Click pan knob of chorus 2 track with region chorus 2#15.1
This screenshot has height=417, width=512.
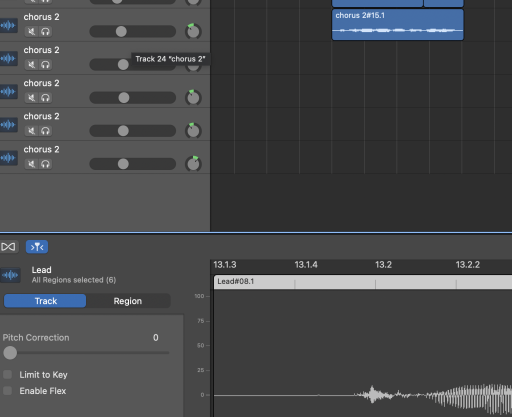click(193, 31)
